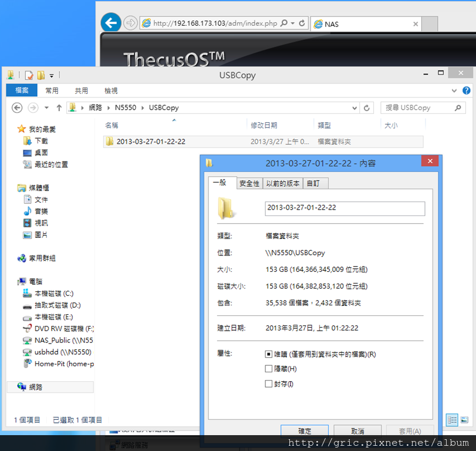This screenshot has height=451, width=476.
Task: Open 桌面 in the navigation pane
Action: pos(41,153)
